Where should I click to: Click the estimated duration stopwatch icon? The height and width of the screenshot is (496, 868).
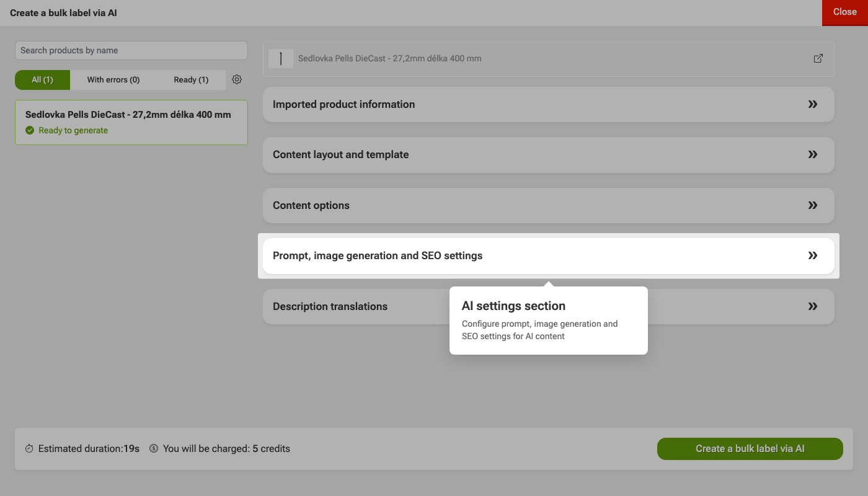29,448
